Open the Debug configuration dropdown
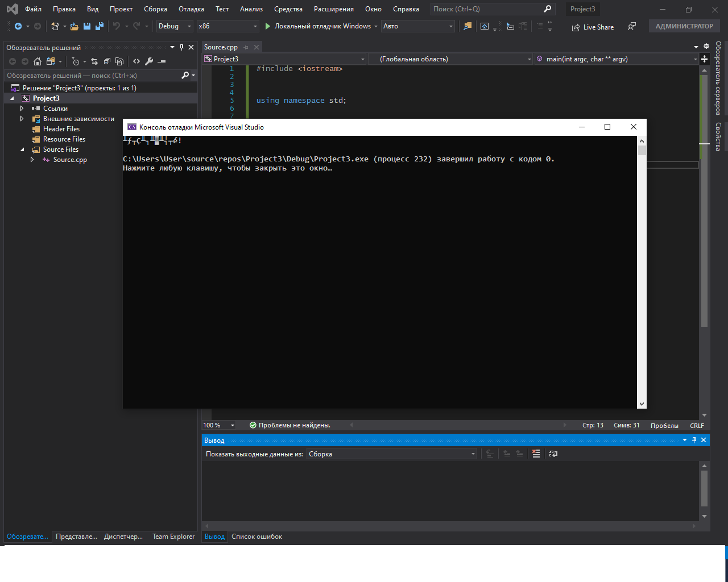This screenshot has height=582, width=728. [175, 26]
